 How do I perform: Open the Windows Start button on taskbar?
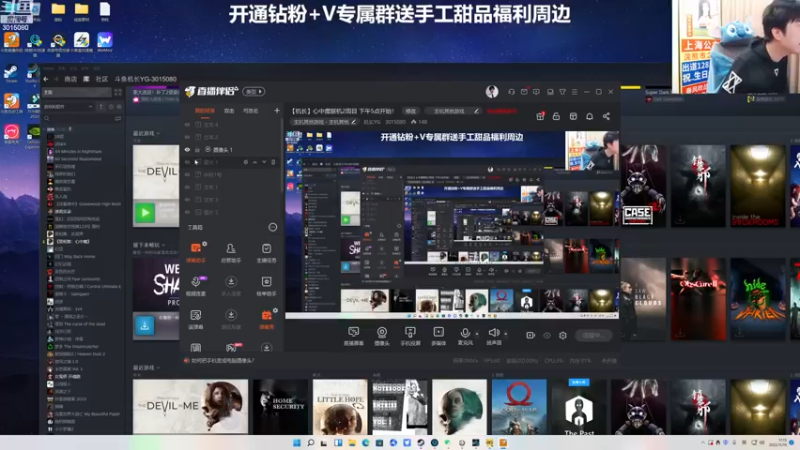pyautogui.click(x=296, y=442)
